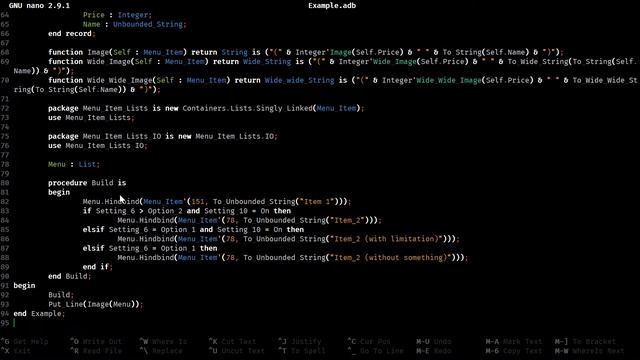Click 'Wide_wide_String' return type on line 70
640x360 pixels.
299,80
